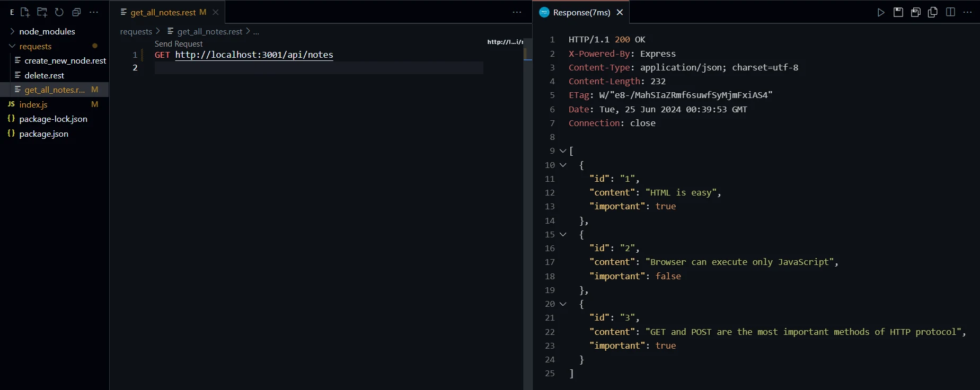980x390 pixels.
Task: Open index.js file
Action: [x=54, y=104]
